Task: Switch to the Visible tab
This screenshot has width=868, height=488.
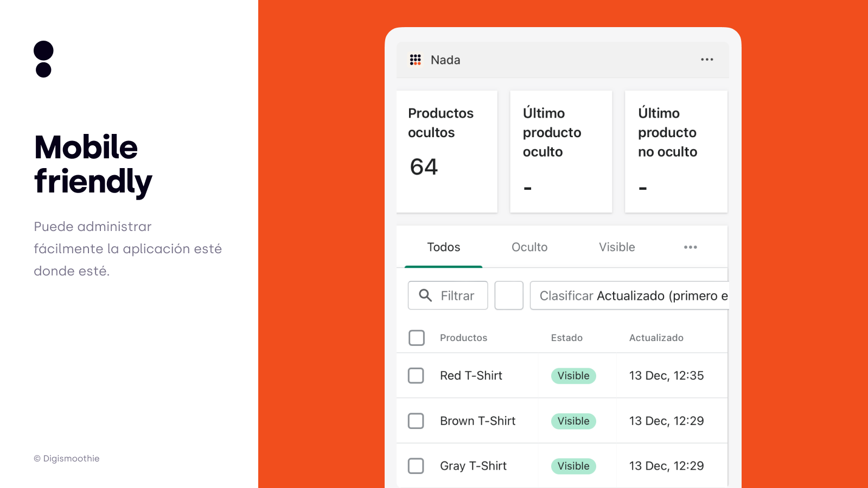Action: click(x=617, y=247)
